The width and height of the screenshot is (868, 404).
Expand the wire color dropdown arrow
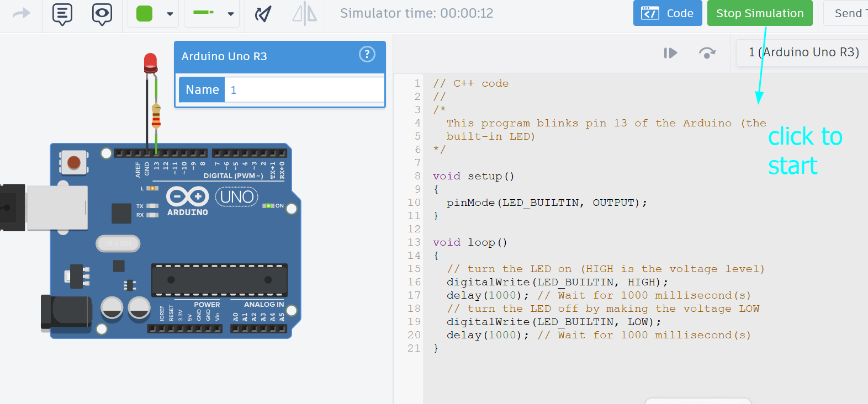[x=170, y=14]
